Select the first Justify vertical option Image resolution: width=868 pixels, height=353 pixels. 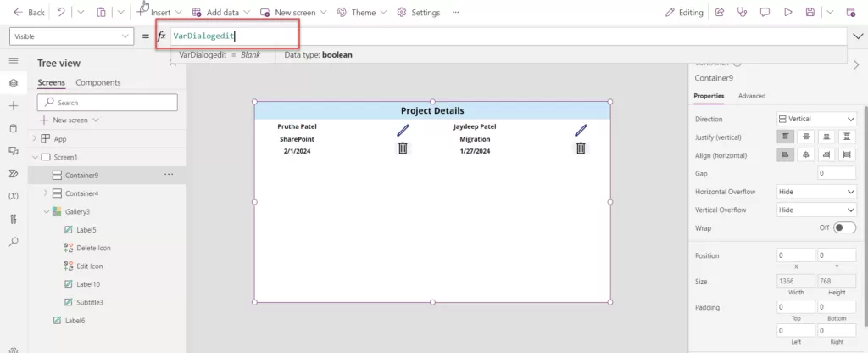click(785, 137)
